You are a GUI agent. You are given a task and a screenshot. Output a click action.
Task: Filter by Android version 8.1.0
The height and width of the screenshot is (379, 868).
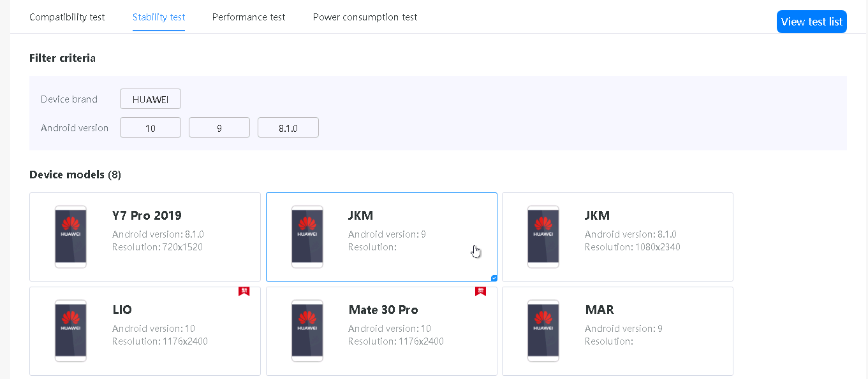coord(288,127)
